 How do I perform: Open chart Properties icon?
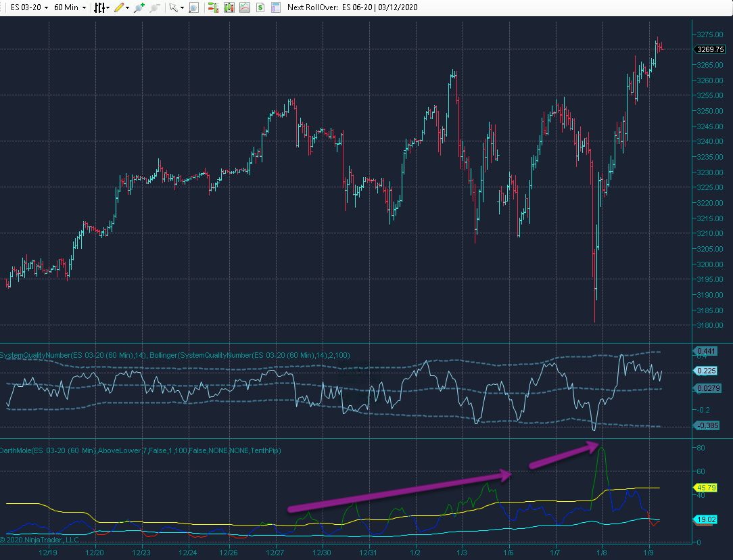[x=275, y=8]
